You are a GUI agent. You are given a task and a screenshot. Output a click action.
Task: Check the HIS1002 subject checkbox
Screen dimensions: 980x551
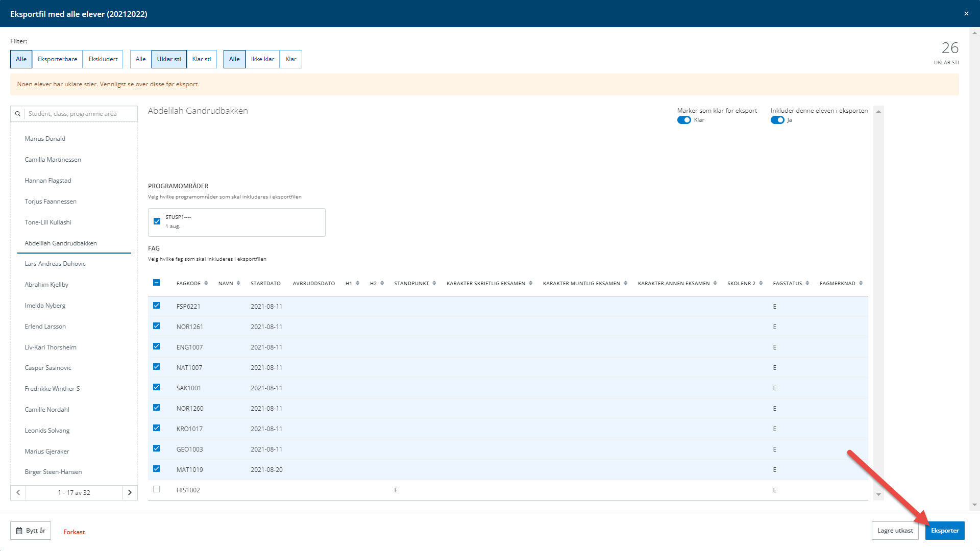(x=157, y=489)
